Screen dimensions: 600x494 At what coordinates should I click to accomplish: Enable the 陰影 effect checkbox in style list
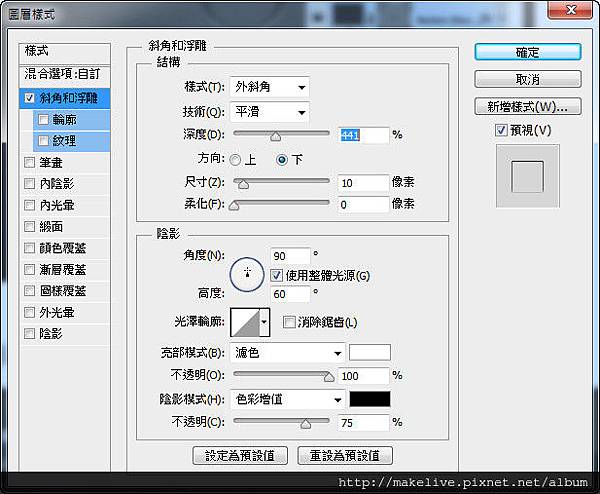click(x=29, y=334)
